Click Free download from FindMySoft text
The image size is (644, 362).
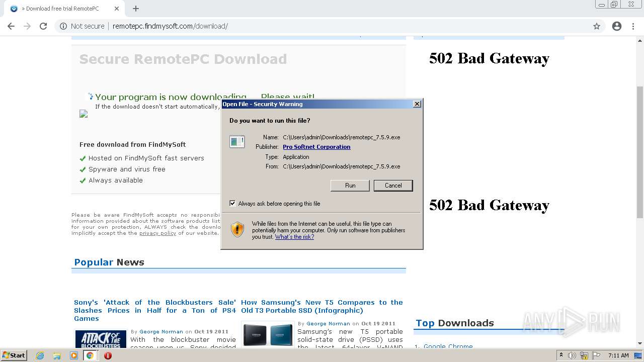pos(133,144)
